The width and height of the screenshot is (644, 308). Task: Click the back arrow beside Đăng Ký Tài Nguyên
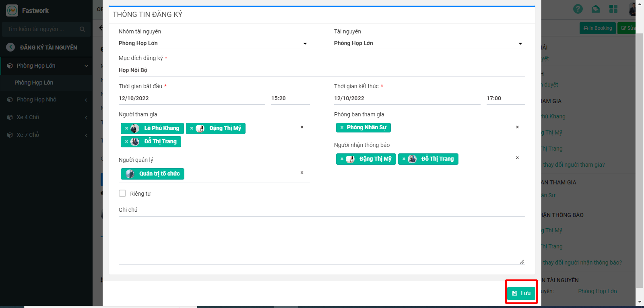pyautogui.click(x=11, y=47)
